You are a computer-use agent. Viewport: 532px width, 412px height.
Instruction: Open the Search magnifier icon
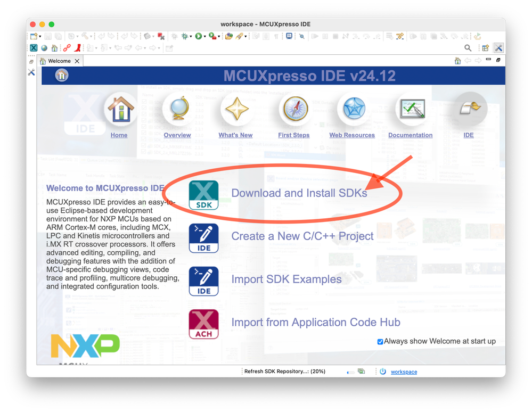(x=468, y=48)
